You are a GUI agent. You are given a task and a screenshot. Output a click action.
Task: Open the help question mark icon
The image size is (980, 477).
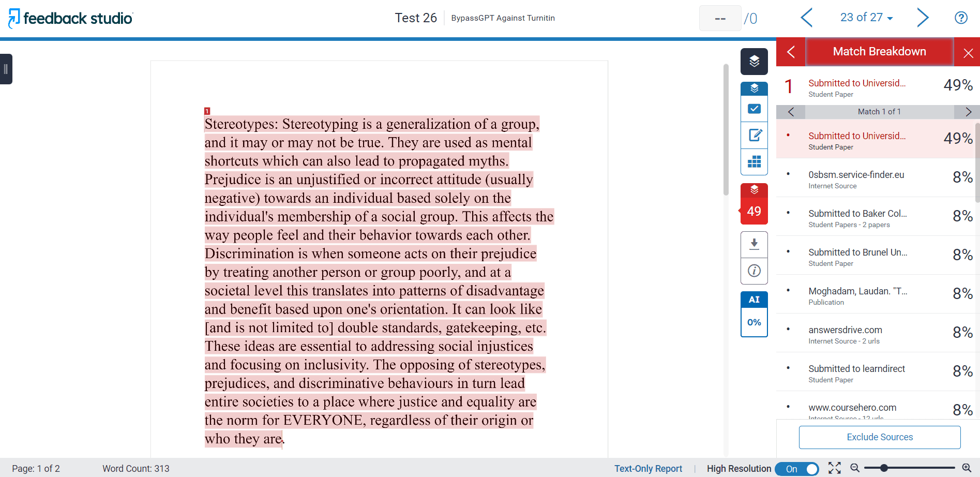[960, 18]
